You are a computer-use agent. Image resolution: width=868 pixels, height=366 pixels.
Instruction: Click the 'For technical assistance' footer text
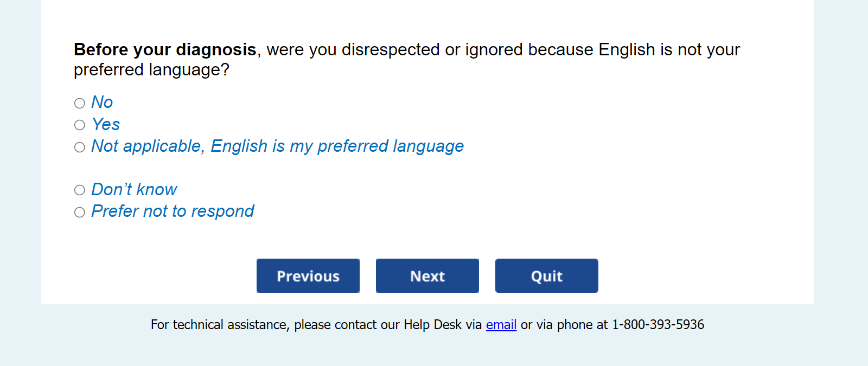click(219, 325)
